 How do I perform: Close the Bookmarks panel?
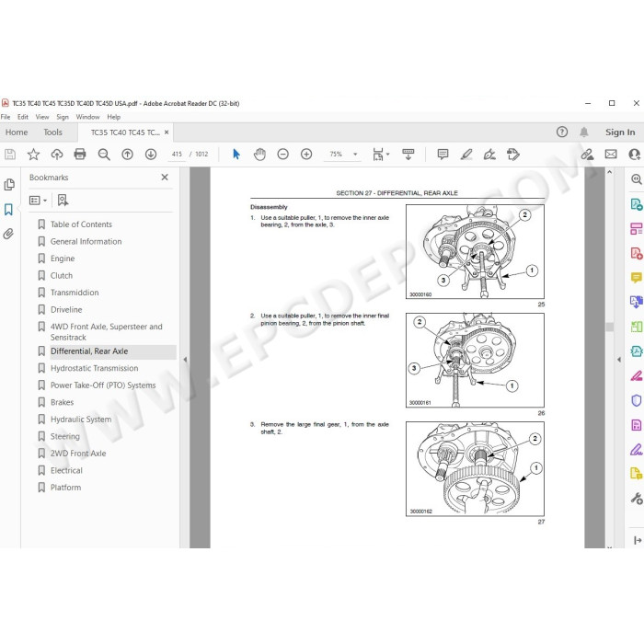(165, 178)
